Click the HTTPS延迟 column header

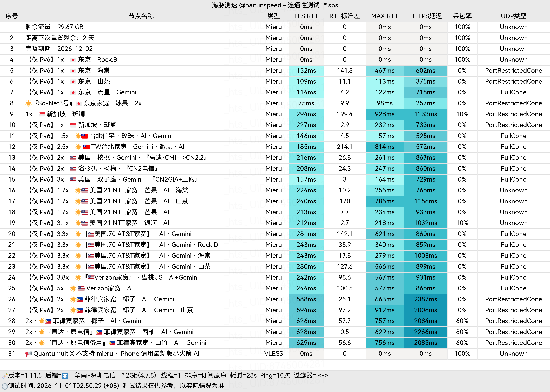click(425, 16)
